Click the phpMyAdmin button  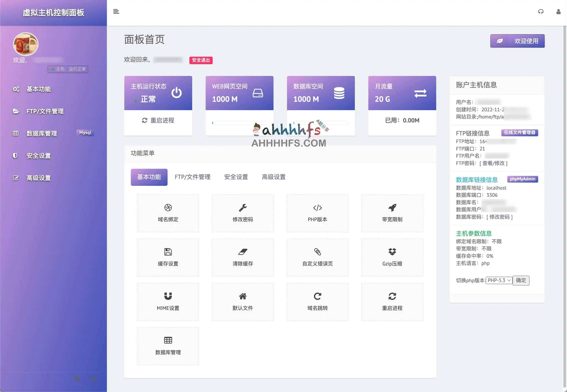[x=522, y=179]
